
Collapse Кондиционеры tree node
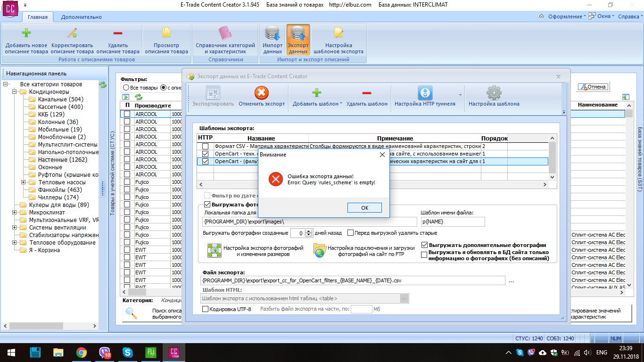[15, 92]
